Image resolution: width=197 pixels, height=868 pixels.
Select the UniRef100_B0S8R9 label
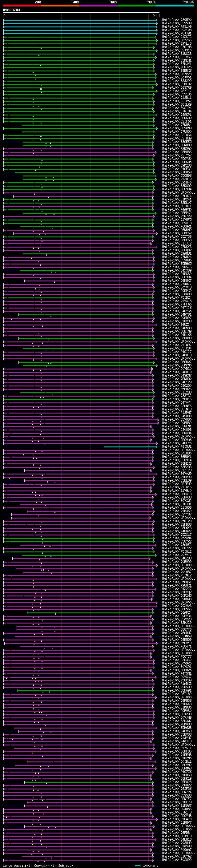(x=176, y=860)
